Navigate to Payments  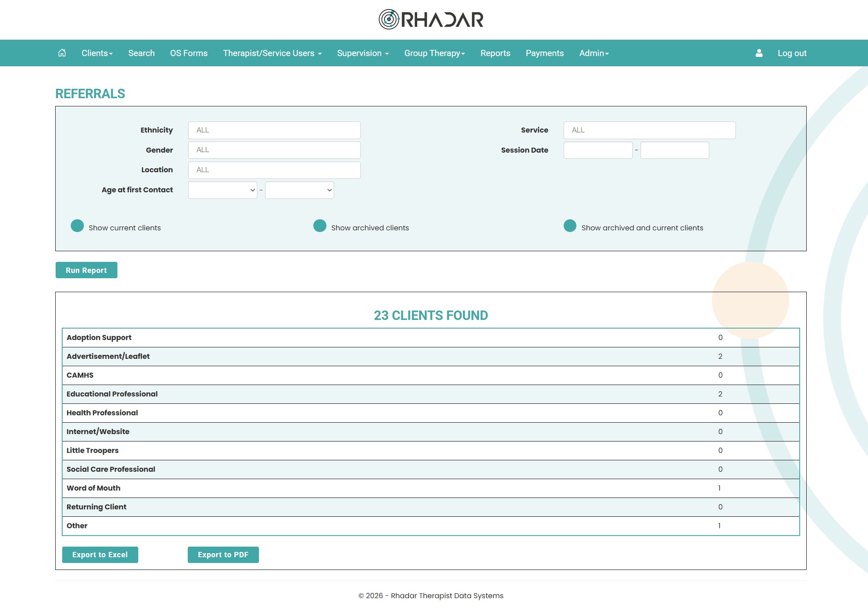(545, 53)
